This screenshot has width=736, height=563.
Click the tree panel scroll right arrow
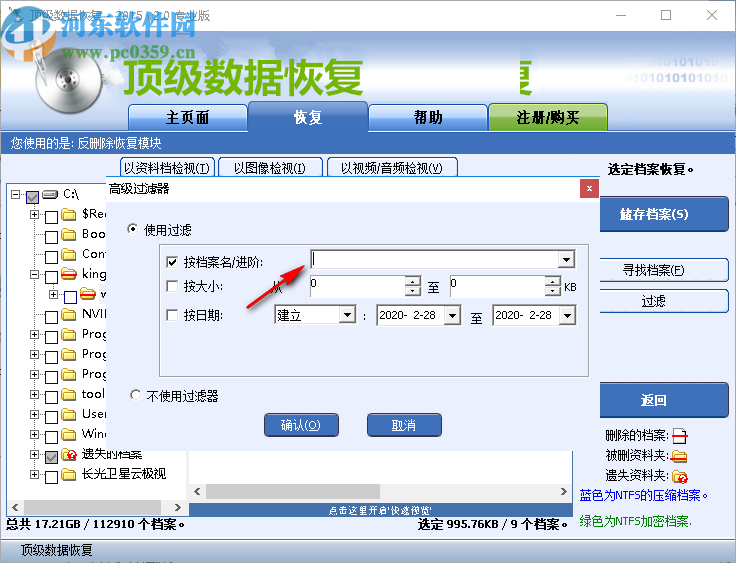coord(177,507)
